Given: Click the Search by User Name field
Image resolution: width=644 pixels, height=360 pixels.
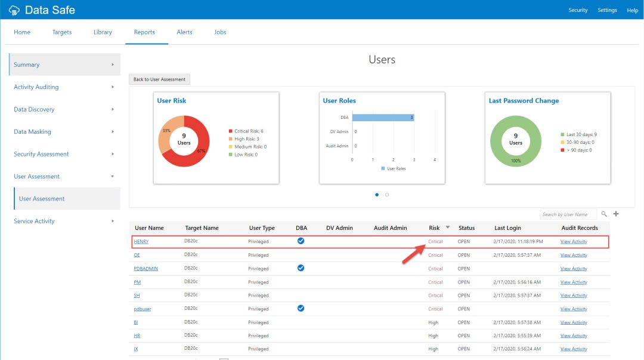Looking at the screenshot, I should pos(567,214).
